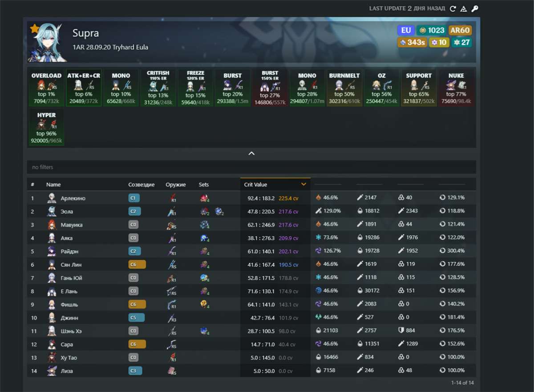Click the 1023 achievements badge
534x392 pixels.
click(x=432, y=30)
